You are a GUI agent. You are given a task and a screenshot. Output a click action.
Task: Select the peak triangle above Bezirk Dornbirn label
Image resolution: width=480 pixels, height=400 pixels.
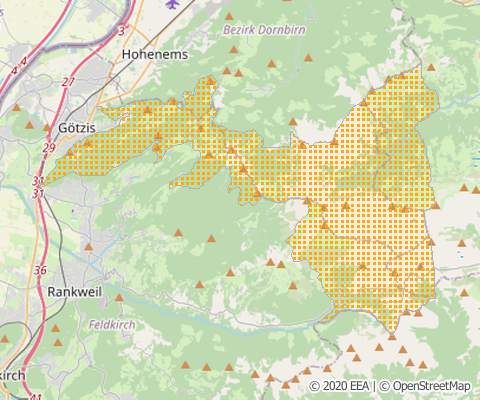[229, 16]
